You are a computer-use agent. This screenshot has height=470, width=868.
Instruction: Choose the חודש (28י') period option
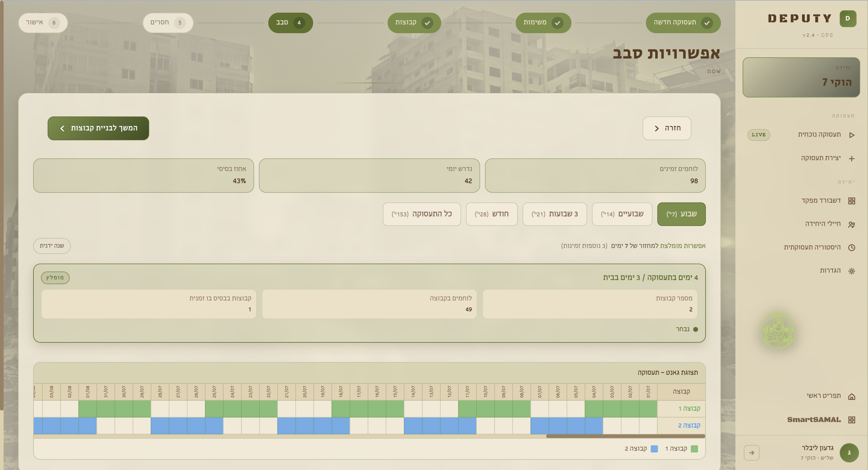click(x=492, y=214)
